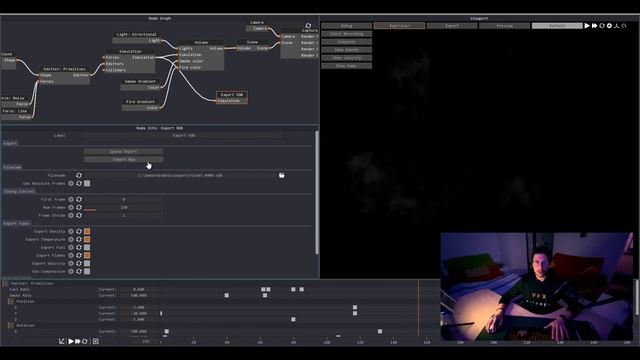Click the Node Info panel scrollbar
This screenshot has width=640, height=360.
tap(317, 192)
